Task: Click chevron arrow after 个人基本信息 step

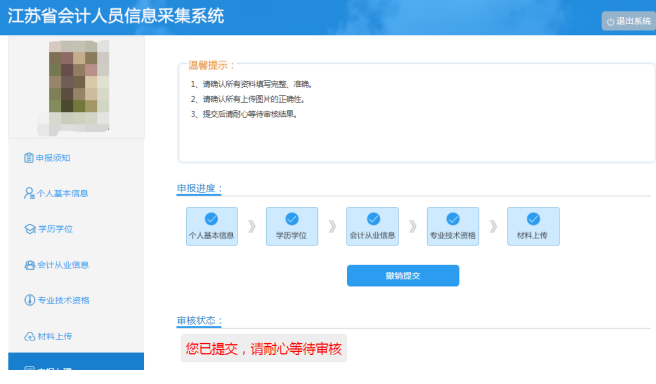Action: pos(252,226)
